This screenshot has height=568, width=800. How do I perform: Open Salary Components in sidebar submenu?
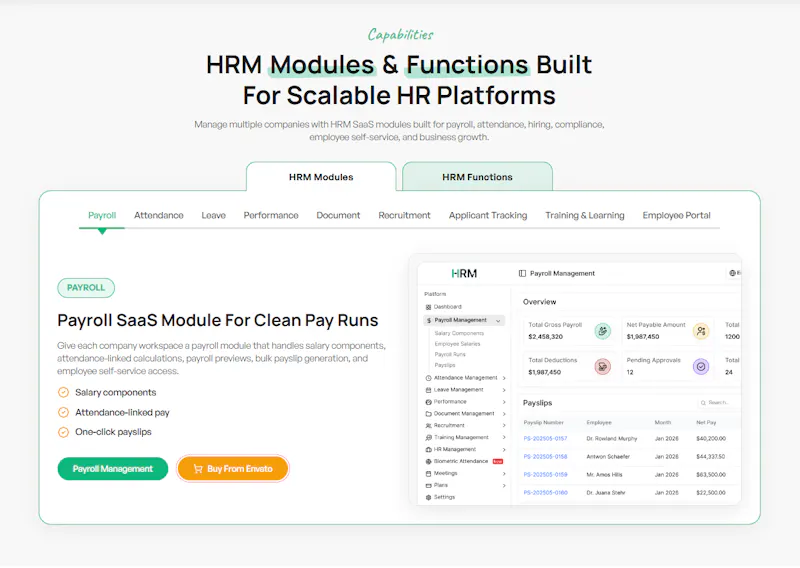(x=459, y=333)
